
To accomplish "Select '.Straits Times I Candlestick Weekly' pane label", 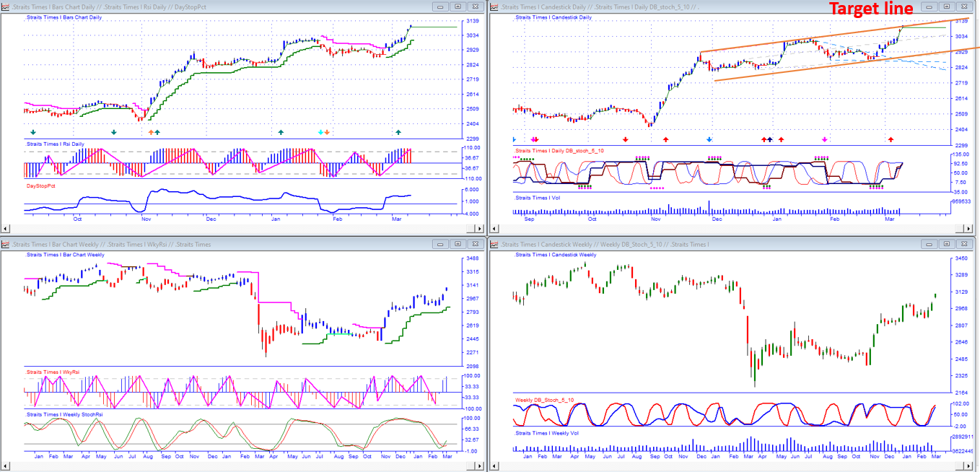I will (555, 255).
